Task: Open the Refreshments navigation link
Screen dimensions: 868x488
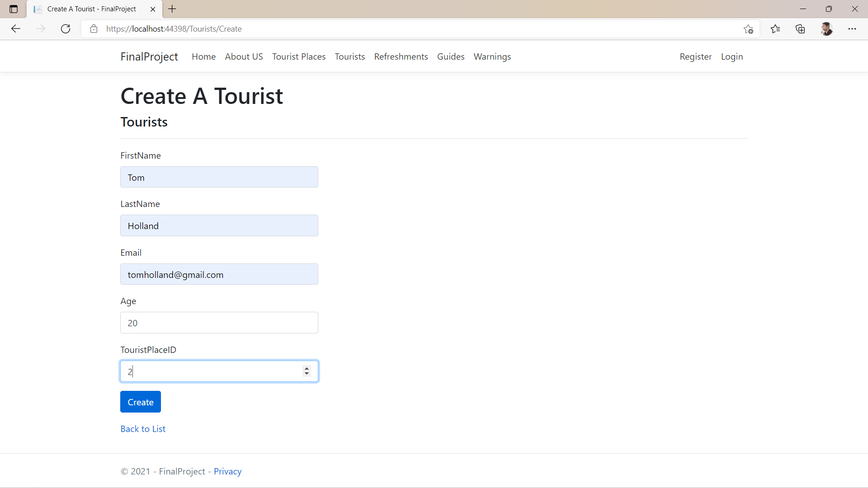Action: pyautogui.click(x=401, y=56)
